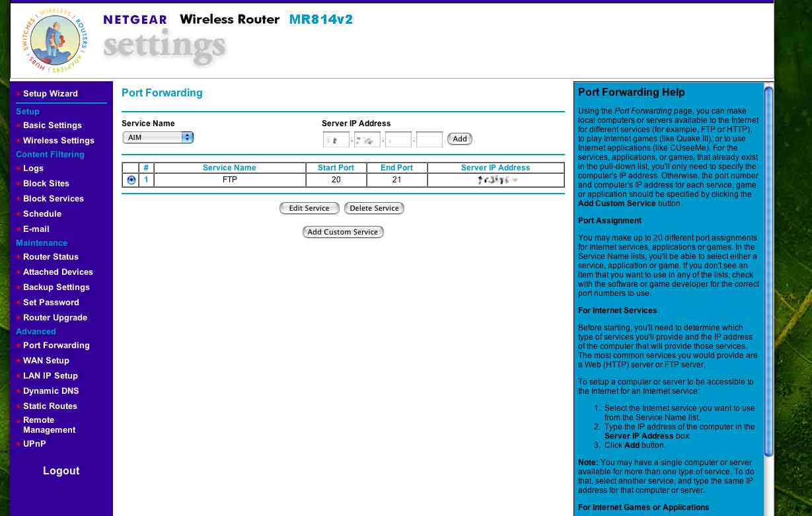Open Router Upgrade page
This screenshot has width=812, height=516.
[x=55, y=318]
